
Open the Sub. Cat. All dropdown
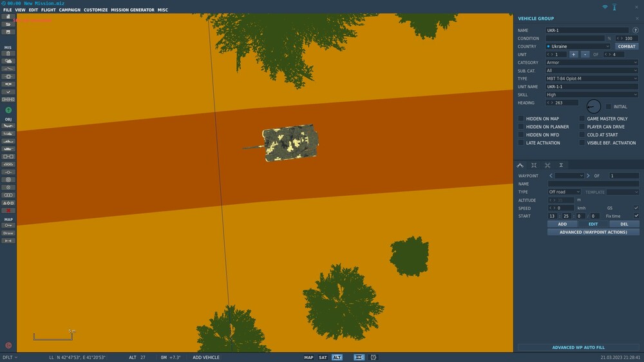(x=592, y=71)
